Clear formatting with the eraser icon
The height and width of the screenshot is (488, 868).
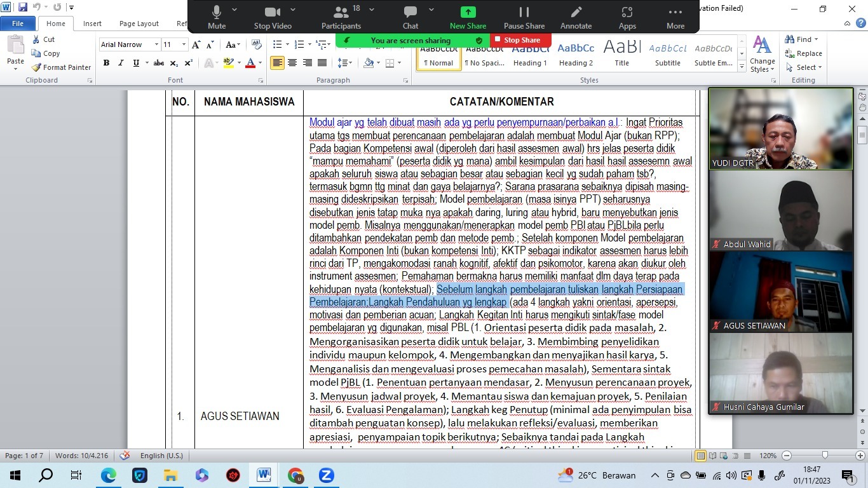[257, 44]
